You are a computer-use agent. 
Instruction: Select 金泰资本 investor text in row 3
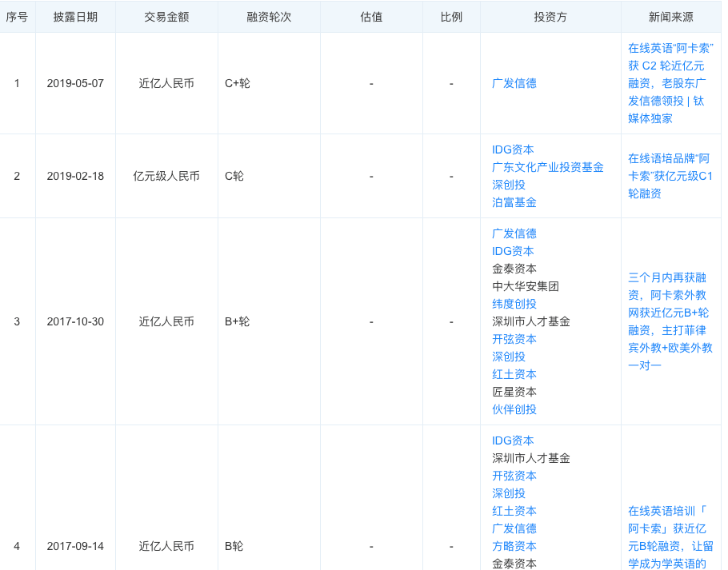[514, 269]
